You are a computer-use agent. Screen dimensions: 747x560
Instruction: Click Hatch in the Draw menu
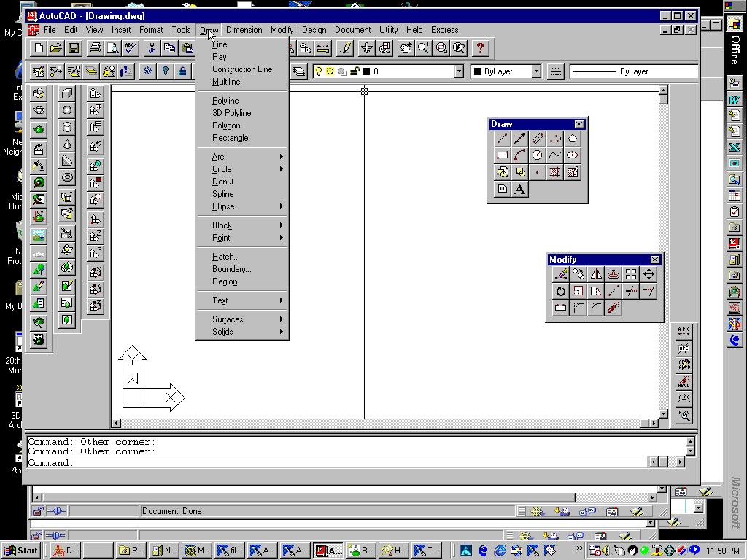point(225,256)
